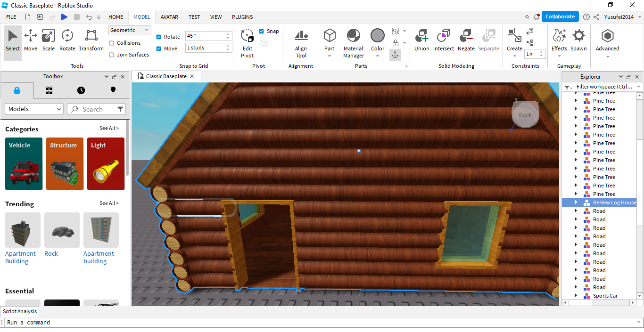
Task: Pick the Color swatch in Parts
Action: pos(378,36)
